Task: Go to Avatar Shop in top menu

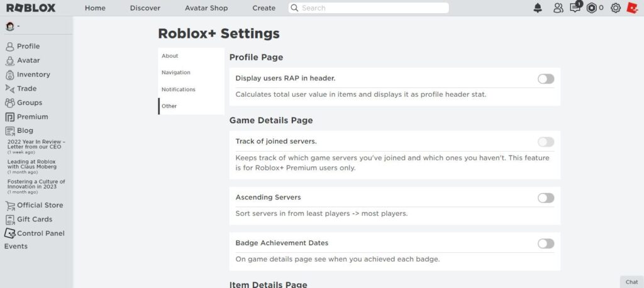Action: click(206, 8)
